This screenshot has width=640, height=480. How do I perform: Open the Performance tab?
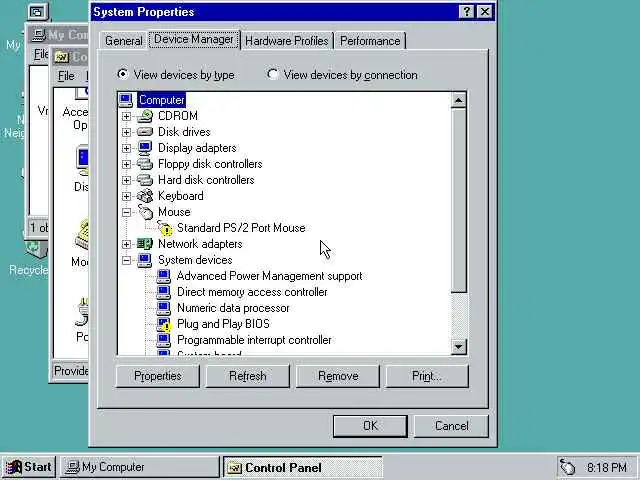370,41
